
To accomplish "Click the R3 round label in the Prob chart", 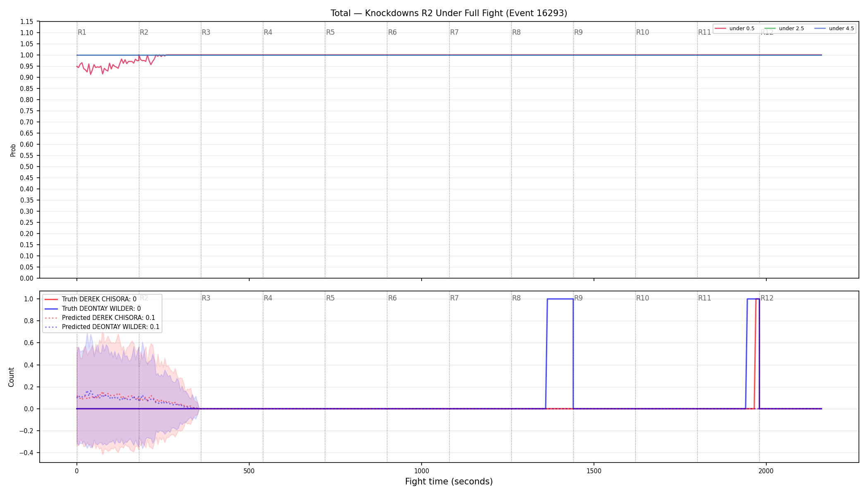I will click(x=206, y=32).
